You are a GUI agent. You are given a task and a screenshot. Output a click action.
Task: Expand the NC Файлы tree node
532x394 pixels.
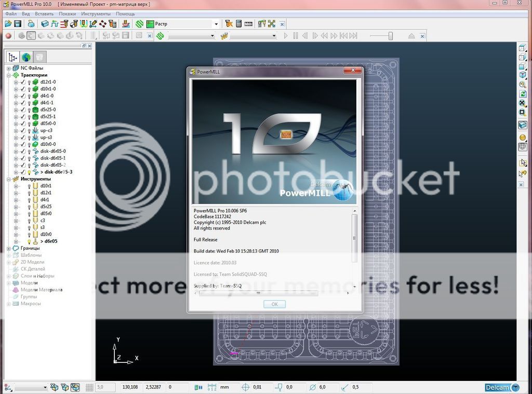click(9, 68)
